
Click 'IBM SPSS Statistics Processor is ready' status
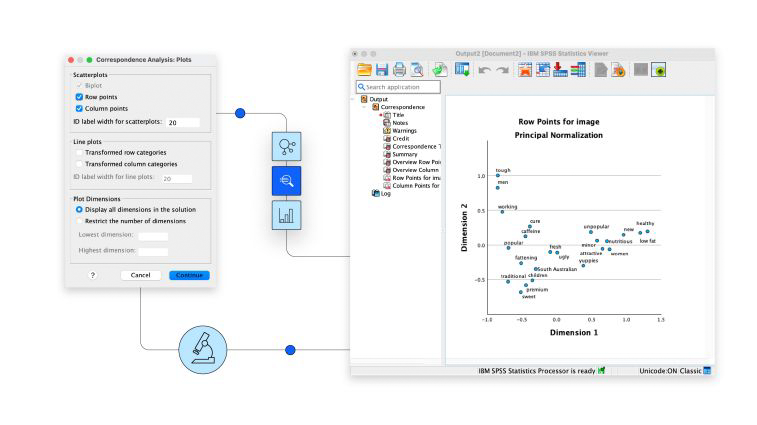coord(536,371)
